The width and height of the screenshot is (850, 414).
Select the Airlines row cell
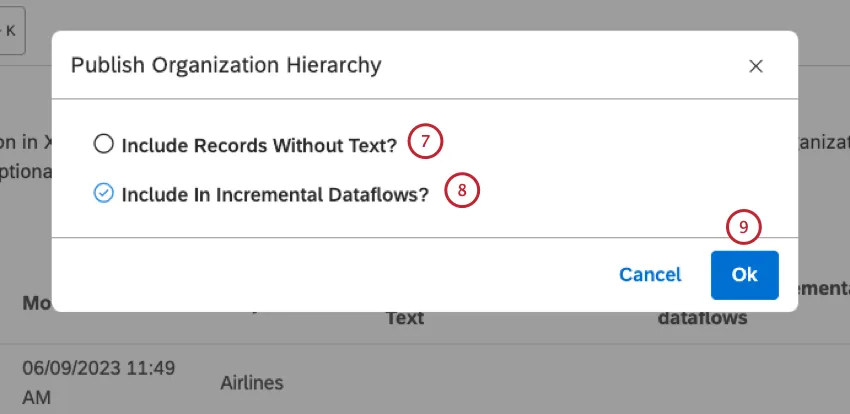252,382
